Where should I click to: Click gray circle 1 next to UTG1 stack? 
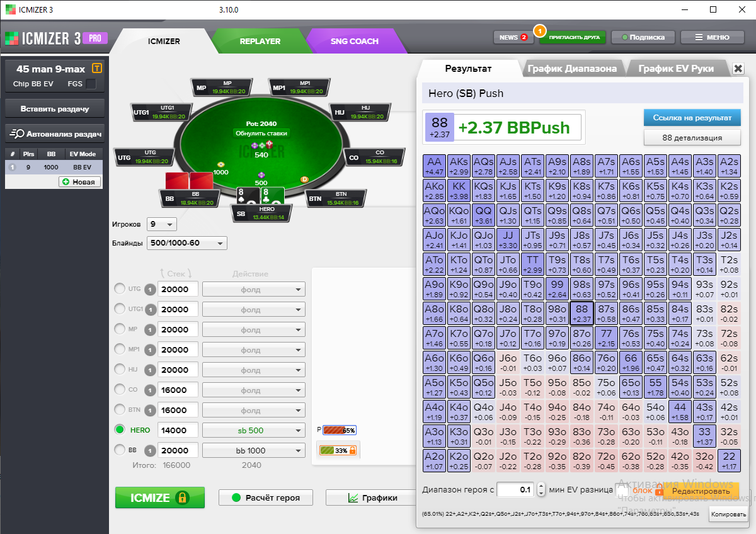150,309
